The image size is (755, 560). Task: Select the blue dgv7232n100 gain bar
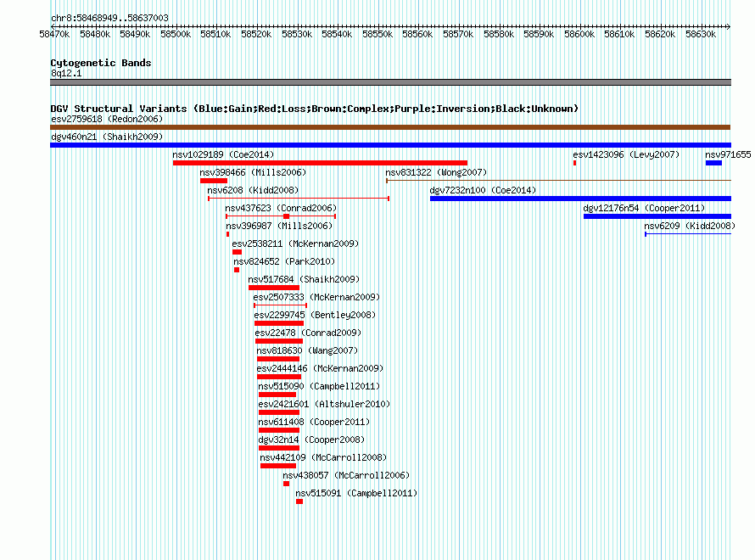click(x=581, y=199)
